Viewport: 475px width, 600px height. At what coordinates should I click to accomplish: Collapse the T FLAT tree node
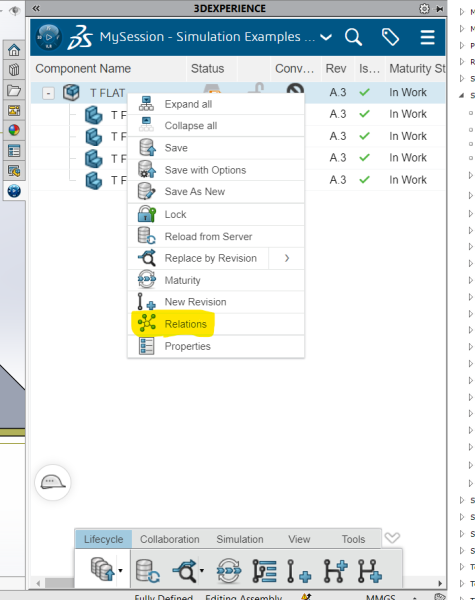(x=48, y=93)
